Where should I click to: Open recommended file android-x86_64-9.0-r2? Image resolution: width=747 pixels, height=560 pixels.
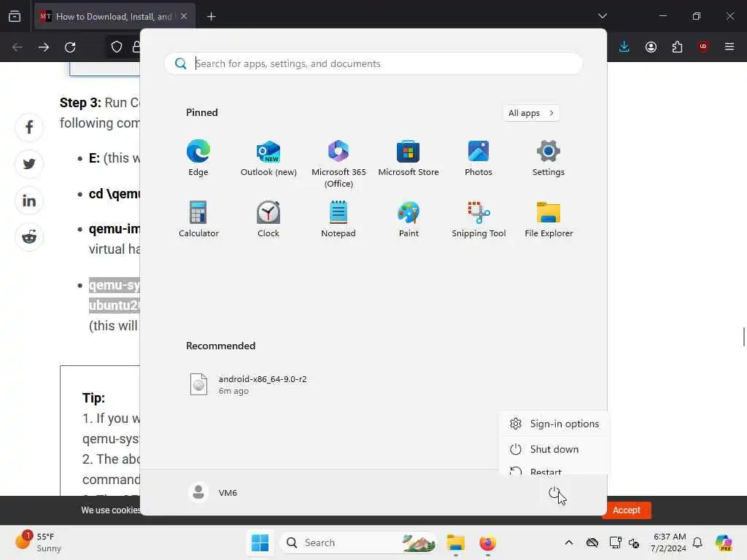249,384
